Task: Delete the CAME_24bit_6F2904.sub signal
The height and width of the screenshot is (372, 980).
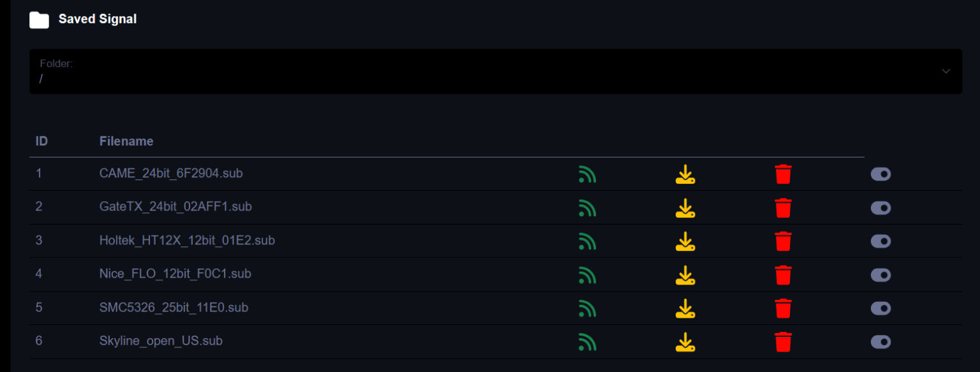Action: point(783,174)
